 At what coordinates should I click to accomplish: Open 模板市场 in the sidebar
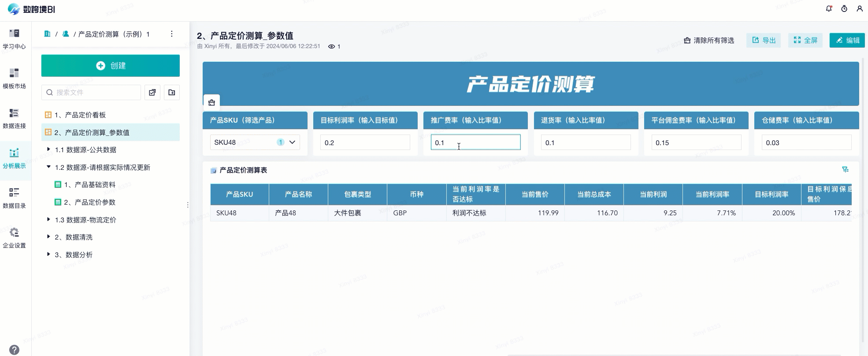click(x=14, y=79)
